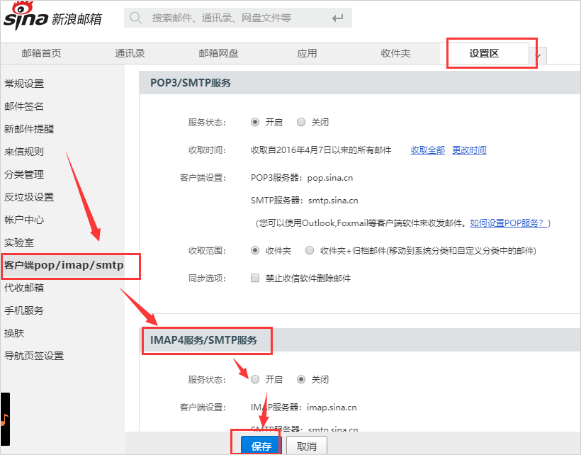The image size is (581, 455).
Task: Open 反垃圾设置 in sidebar
Action: 29,197
